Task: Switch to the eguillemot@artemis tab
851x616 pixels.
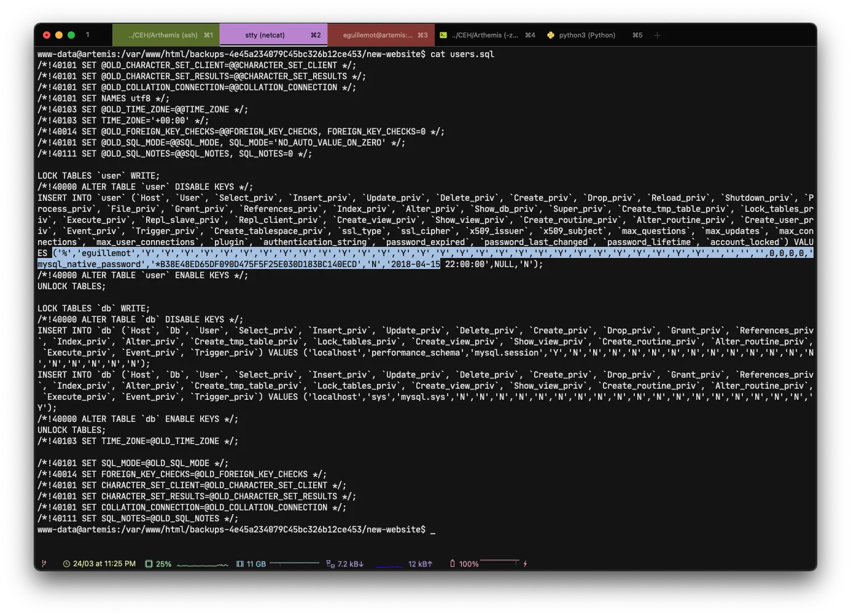Action: coord(381,35)
